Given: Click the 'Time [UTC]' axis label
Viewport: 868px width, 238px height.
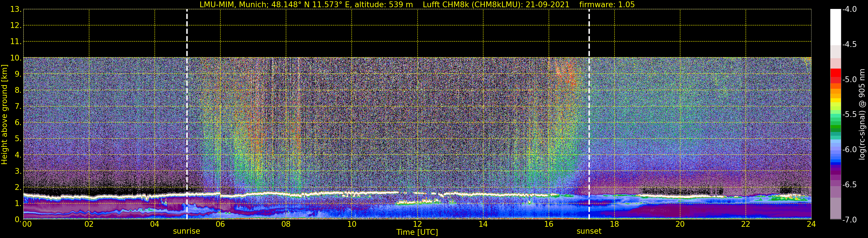Looking at the screenshot, I should point(417,232).
